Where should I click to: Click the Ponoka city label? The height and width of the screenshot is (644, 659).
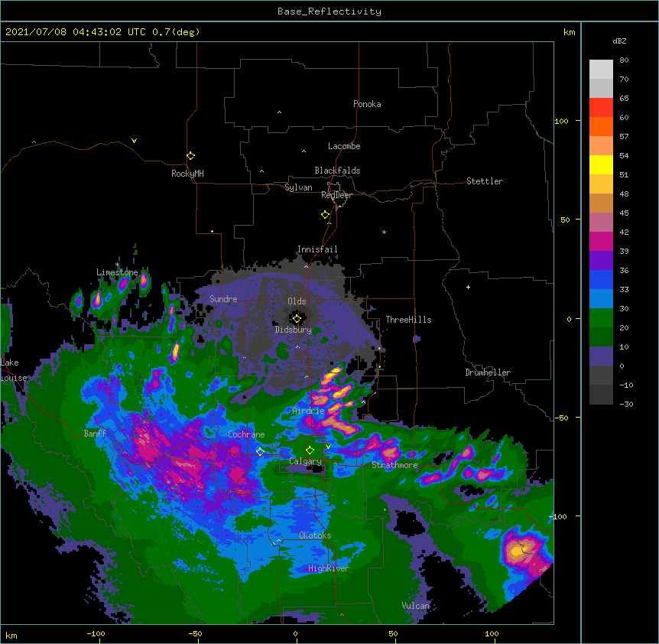[367, 104]
